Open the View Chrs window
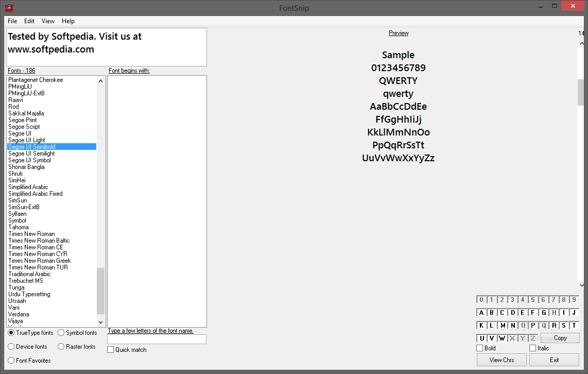The image size is (588, 374). pos(501,360)
